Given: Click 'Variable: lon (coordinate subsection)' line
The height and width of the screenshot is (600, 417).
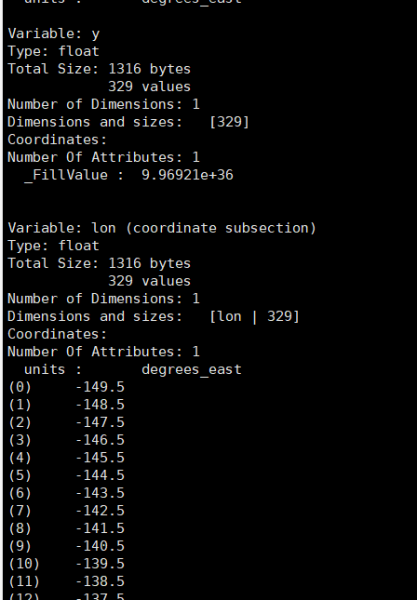Looking at the screenshot, I should point(162,228).
